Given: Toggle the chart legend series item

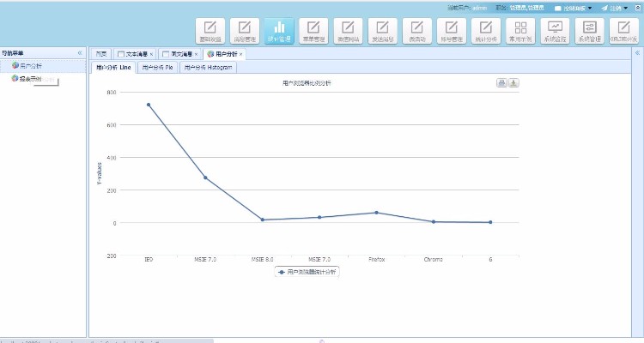Looking at the screenshot, I should [x=307, y=272].
